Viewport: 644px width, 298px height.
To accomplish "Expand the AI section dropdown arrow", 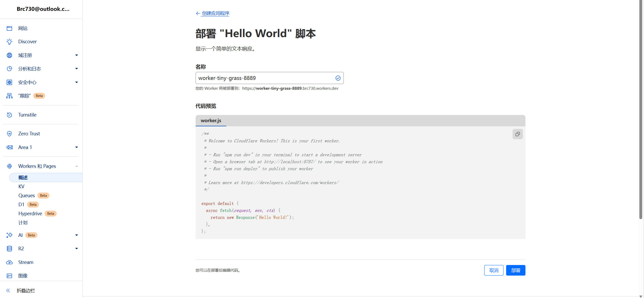I will click(x=77, y=235).
